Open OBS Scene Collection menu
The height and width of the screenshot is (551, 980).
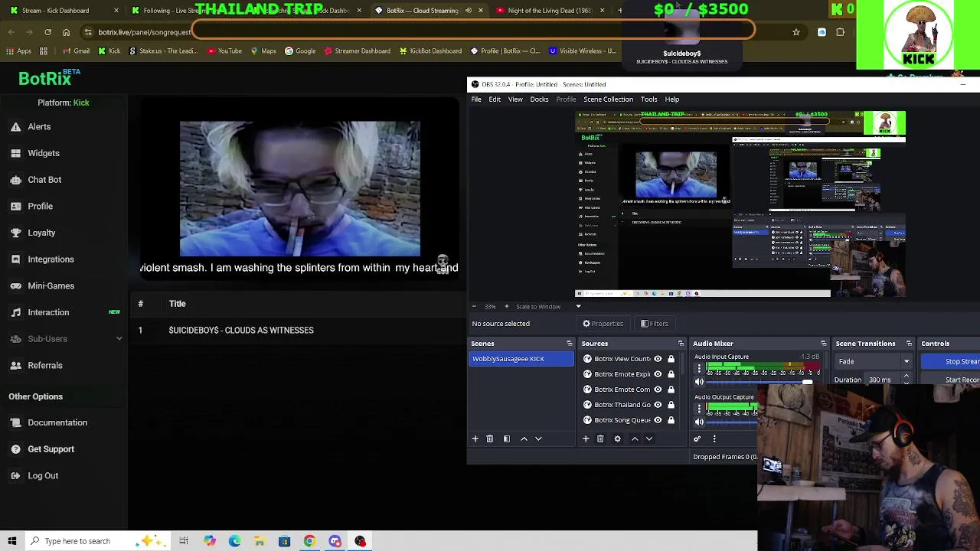(x=609, y=99)
